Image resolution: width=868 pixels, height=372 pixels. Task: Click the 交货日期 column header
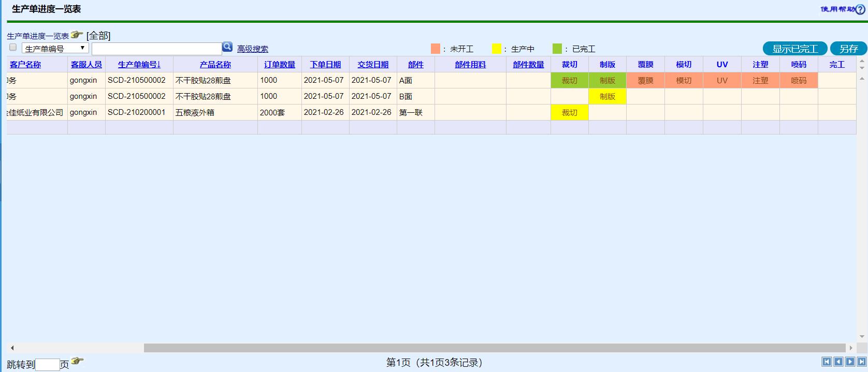pyautogui.click(x=372, y=65)
